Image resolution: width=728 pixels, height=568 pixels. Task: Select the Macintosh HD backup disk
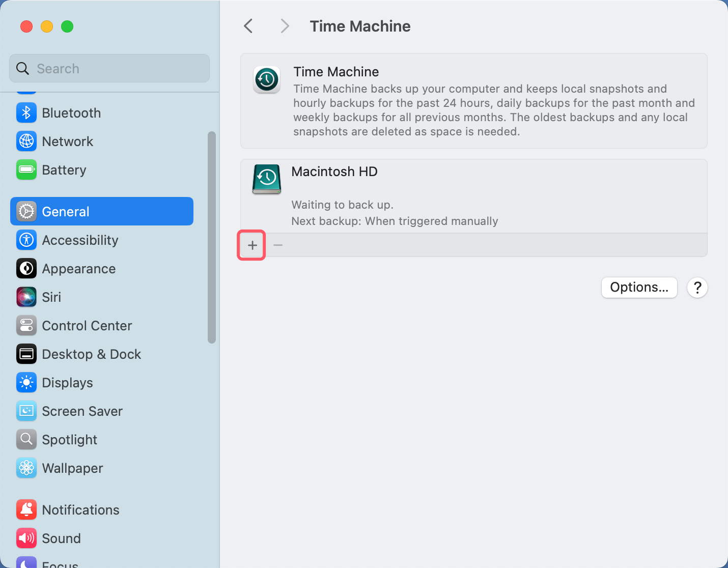point(473,196)
